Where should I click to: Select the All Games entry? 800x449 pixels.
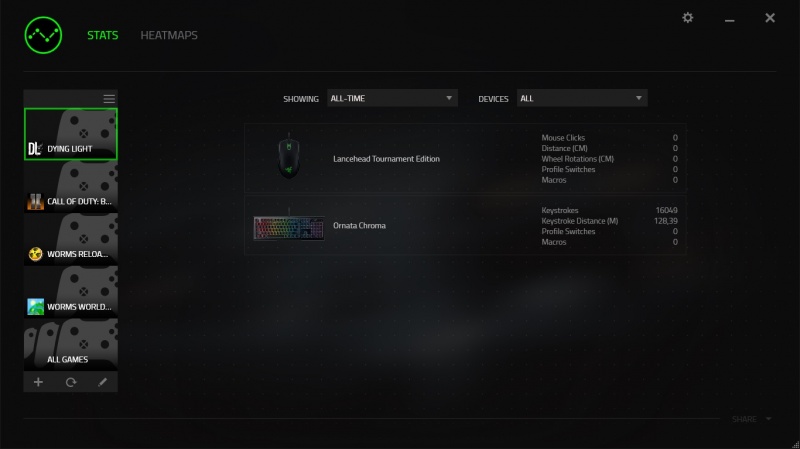tap(71, 344)
